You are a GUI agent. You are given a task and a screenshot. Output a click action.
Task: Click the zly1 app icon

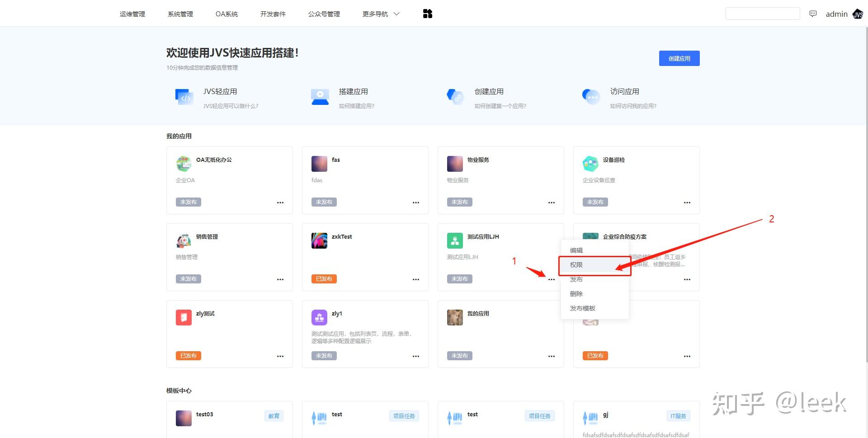click(x=319, y=317)
